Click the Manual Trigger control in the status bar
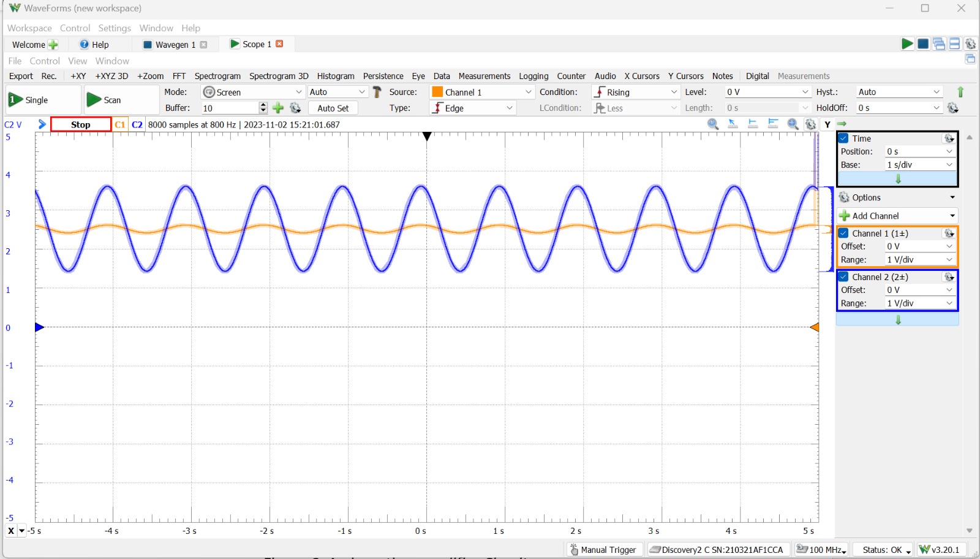This screenshot has width=980, height=559. [603, 549]
